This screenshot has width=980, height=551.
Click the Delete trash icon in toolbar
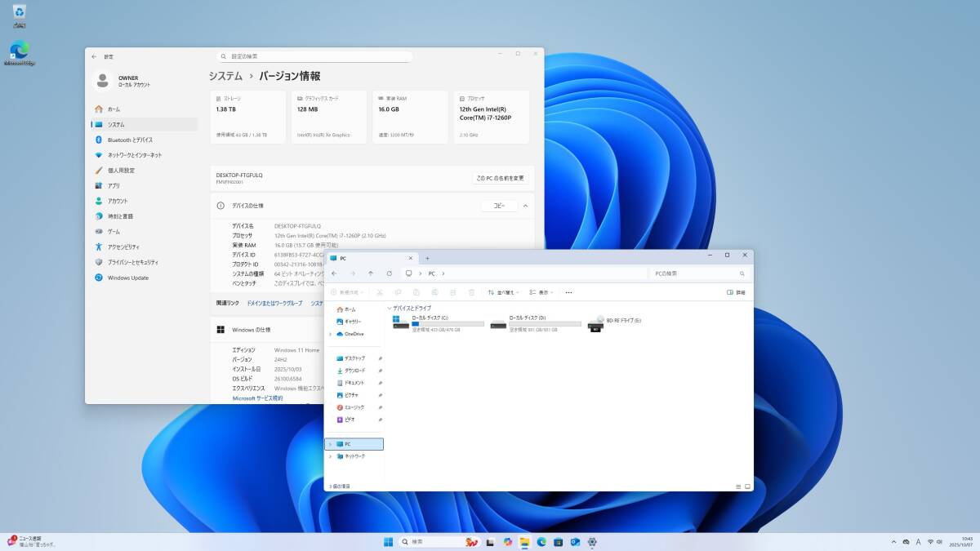[x=471, y=292]
